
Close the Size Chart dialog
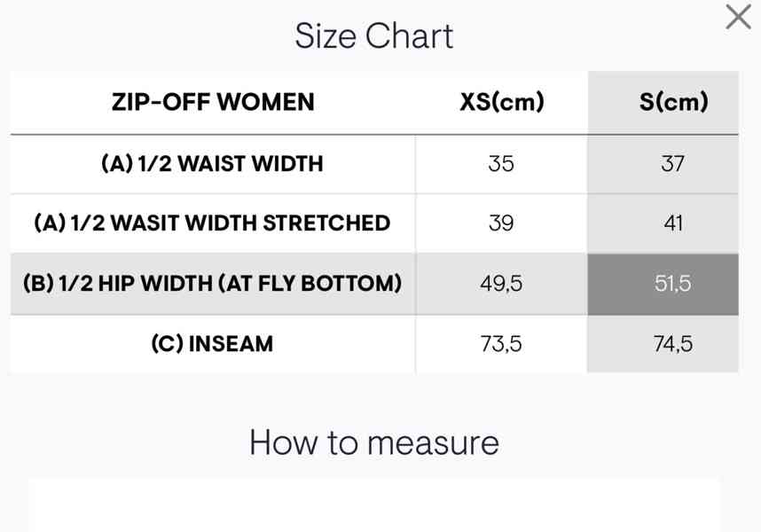click(x=738, y=17)
